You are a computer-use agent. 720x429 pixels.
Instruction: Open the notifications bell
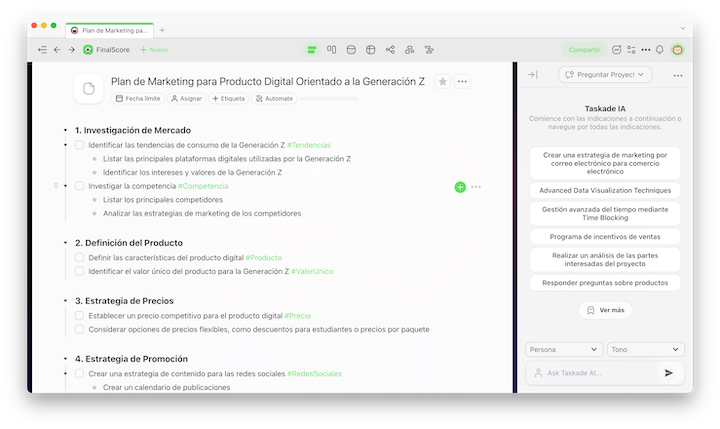(659, 50)
